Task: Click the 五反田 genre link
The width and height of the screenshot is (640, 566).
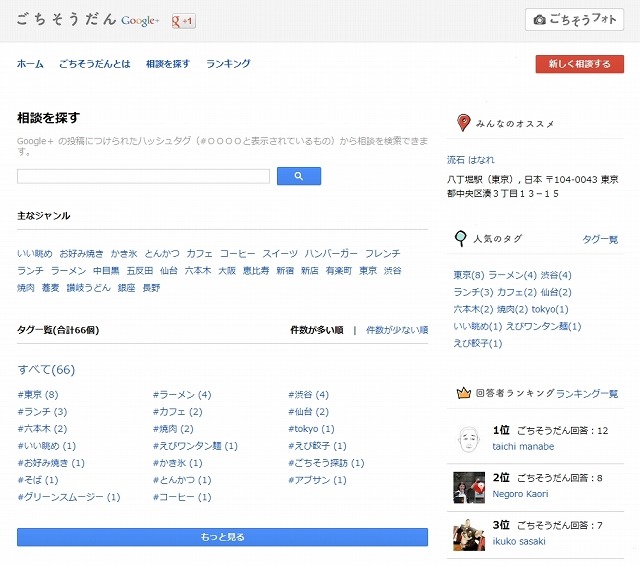Action: [140, 271]
